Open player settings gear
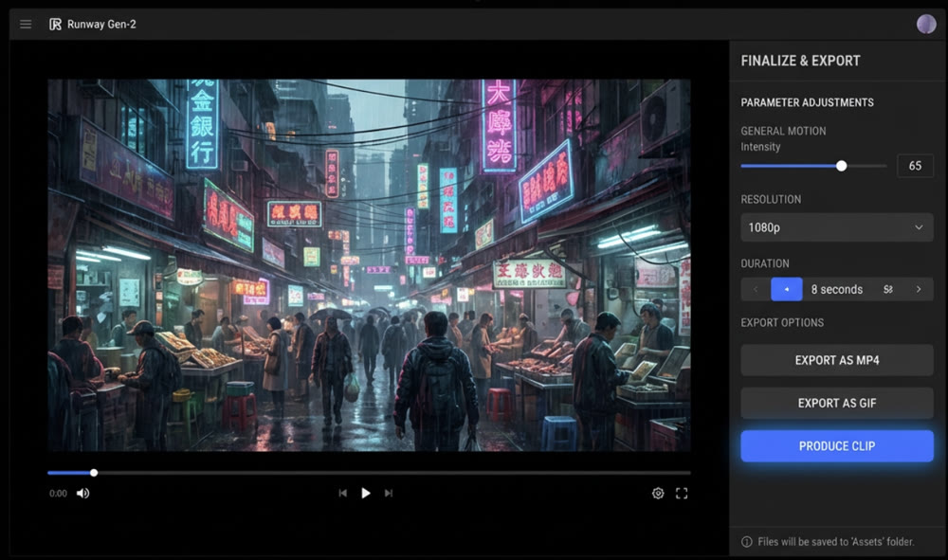948x560 pixels. tap(658, 493)
